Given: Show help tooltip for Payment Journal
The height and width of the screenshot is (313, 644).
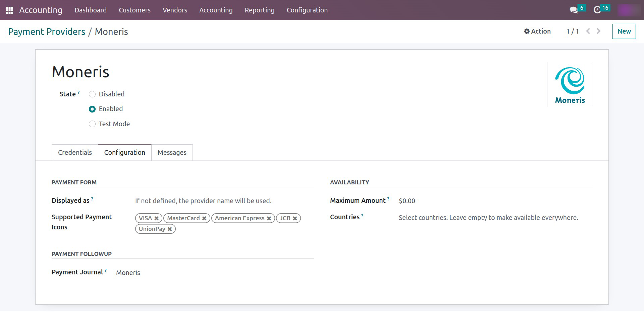Looking at the screenshot, I should (x=105, y=270).
